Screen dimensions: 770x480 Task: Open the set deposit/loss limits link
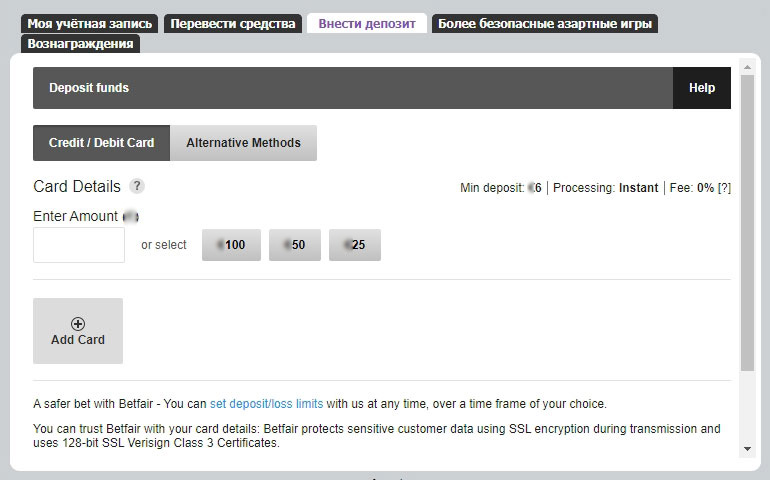pos(266,404)
